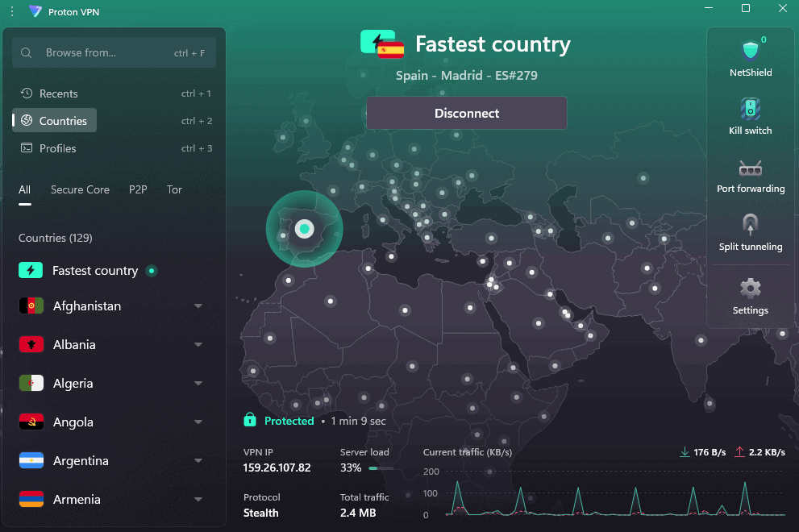
Task: Open the Split tunneling icon
Action: 751,225
